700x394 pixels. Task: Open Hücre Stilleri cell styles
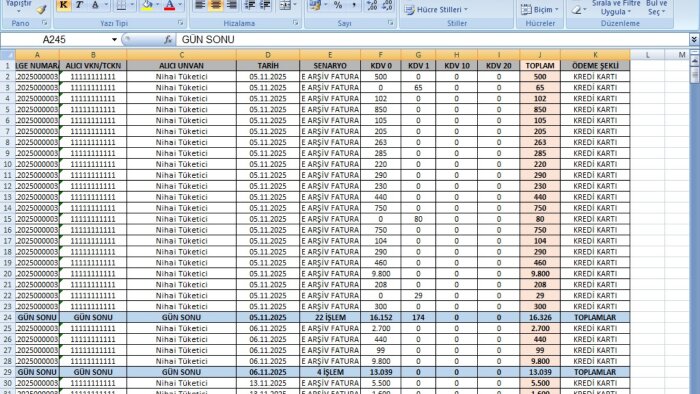(436, 9)
